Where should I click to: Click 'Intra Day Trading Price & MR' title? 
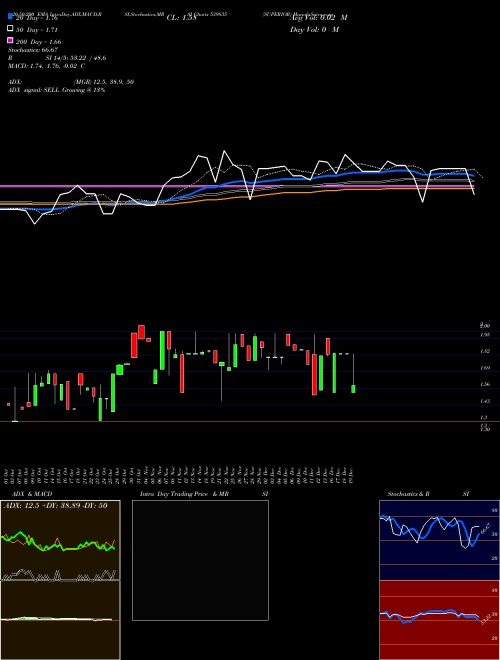click(x=184, y=494)
